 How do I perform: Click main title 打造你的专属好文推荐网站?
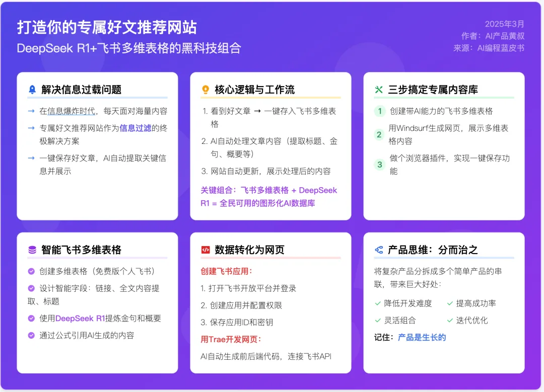(107, 27)
